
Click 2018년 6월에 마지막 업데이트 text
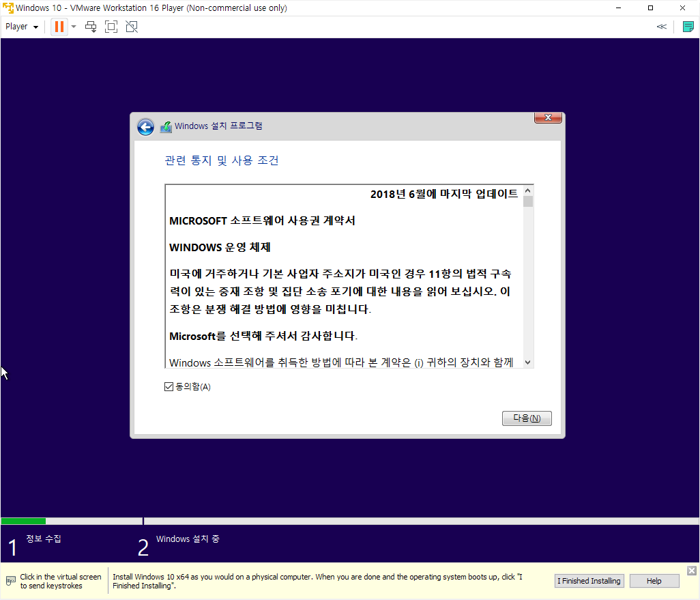(443, 194)
